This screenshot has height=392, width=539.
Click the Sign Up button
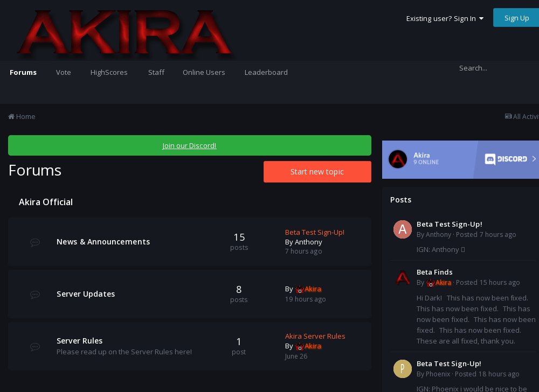516,18
